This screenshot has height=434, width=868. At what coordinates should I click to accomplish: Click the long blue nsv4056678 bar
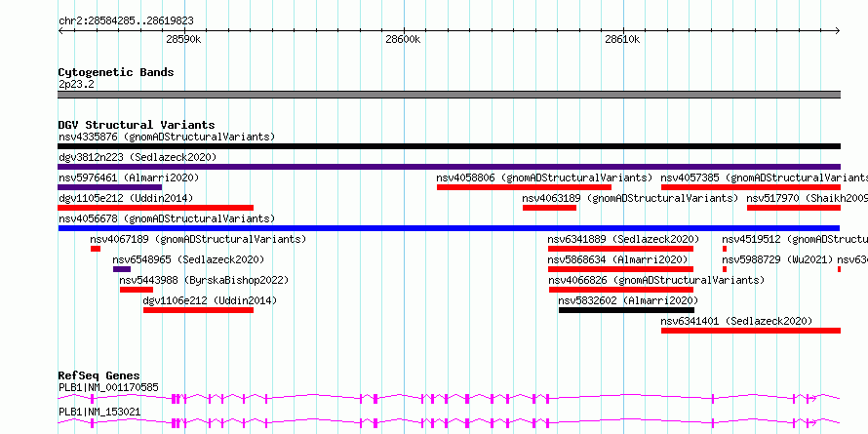[449, 228]
